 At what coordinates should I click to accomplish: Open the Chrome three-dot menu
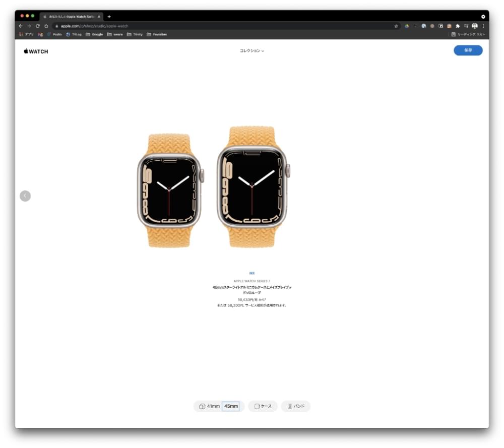(x=483, y=26)
